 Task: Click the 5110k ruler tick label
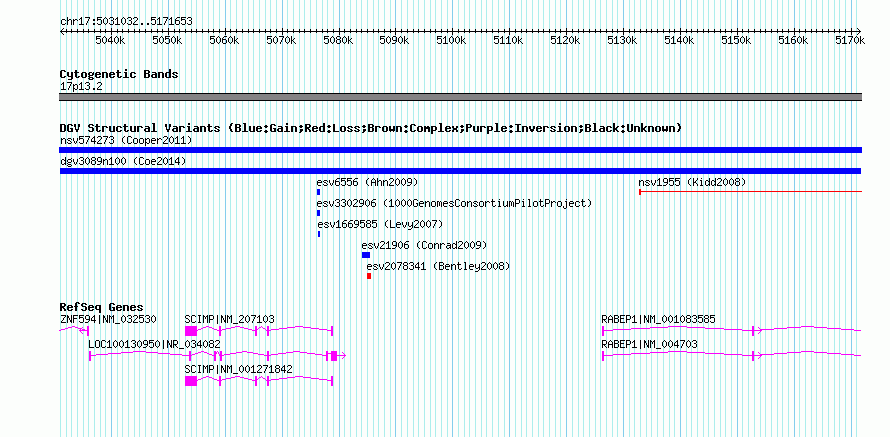pyautogui.click(x=508, y=41)
